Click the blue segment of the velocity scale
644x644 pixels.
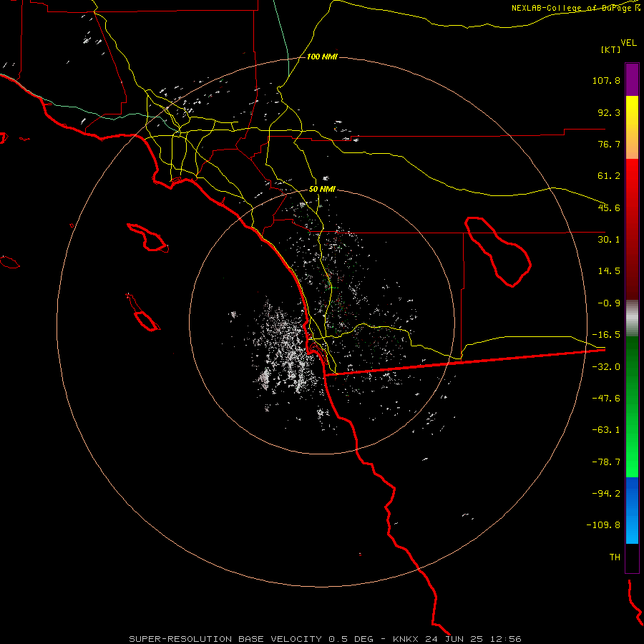point(632,510)
